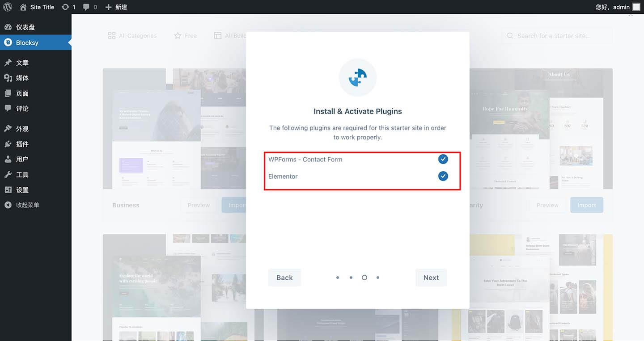Click the Back button in the dialog
The image size is (644, 341).
[284, 278]
